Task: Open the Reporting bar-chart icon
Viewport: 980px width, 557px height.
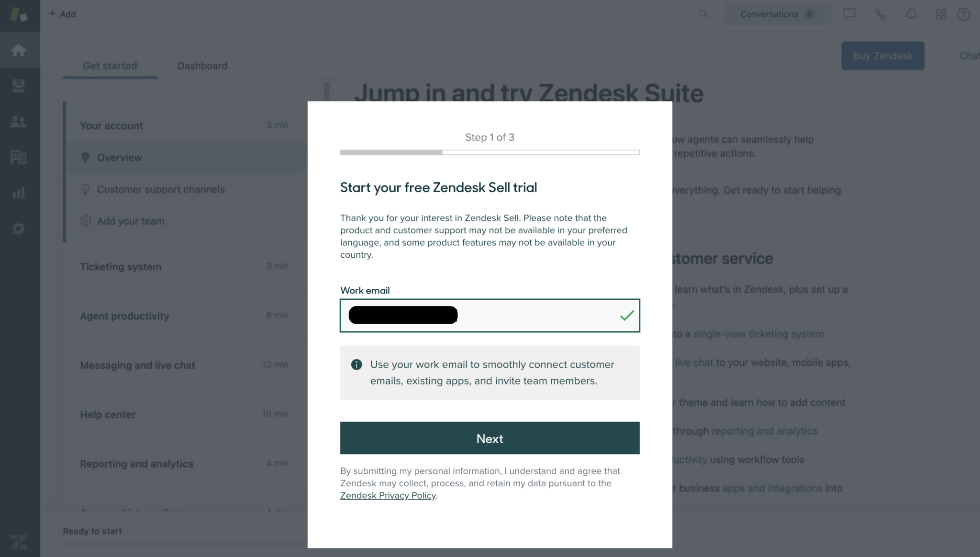Action: tap(19, 193)
